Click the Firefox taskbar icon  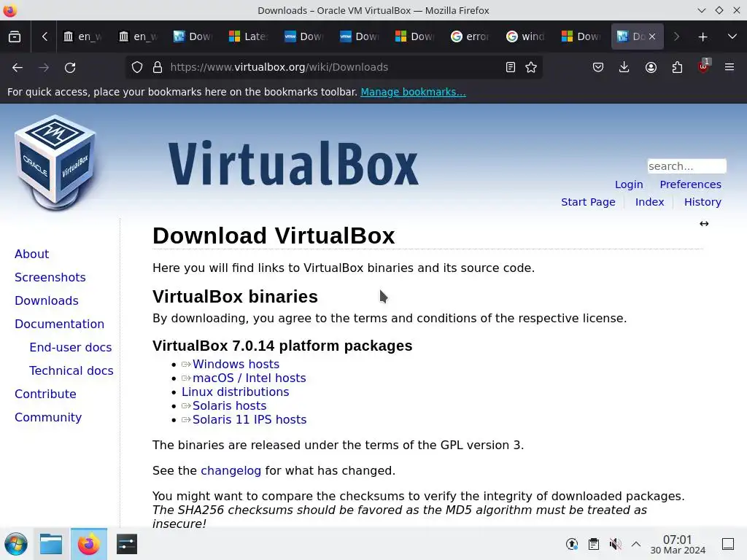[x=88, y=544]
